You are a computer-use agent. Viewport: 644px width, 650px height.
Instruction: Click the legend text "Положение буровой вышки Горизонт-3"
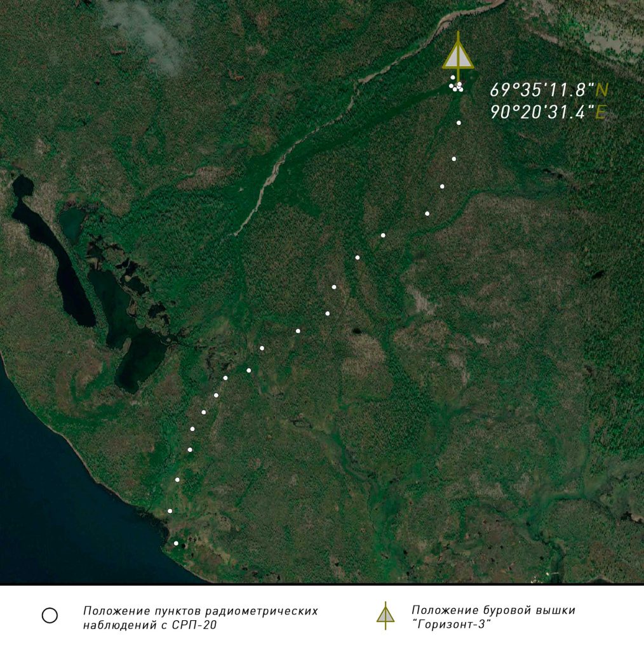pyautogui.click(x=493, y=616)
